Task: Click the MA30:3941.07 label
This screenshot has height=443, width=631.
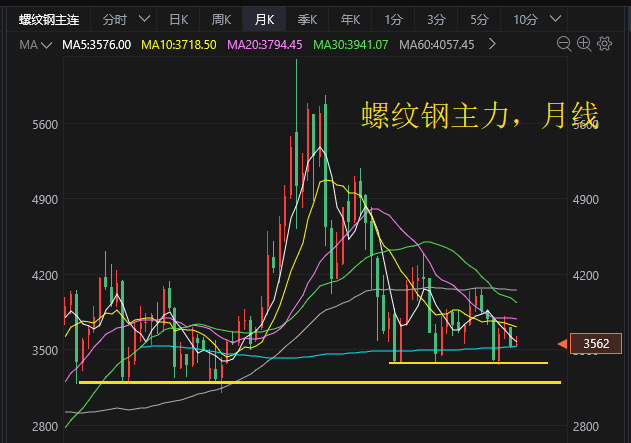Action: point(351,45)
